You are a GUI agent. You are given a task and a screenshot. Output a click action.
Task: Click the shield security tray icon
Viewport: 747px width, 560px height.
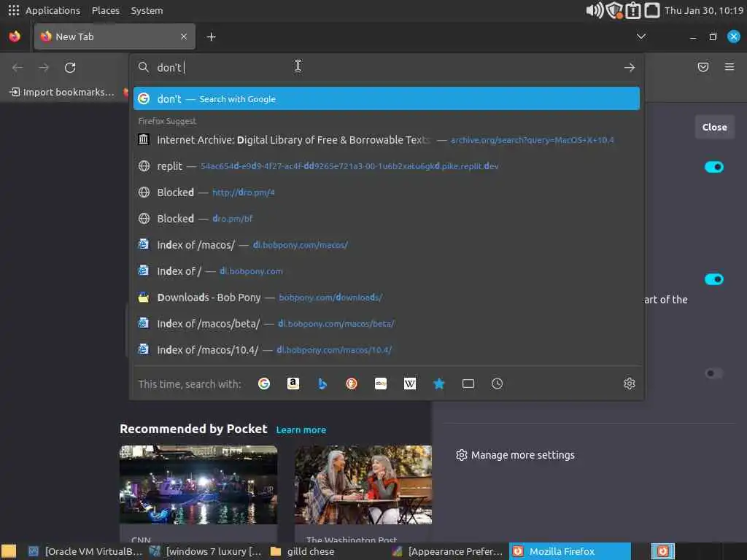614,10
